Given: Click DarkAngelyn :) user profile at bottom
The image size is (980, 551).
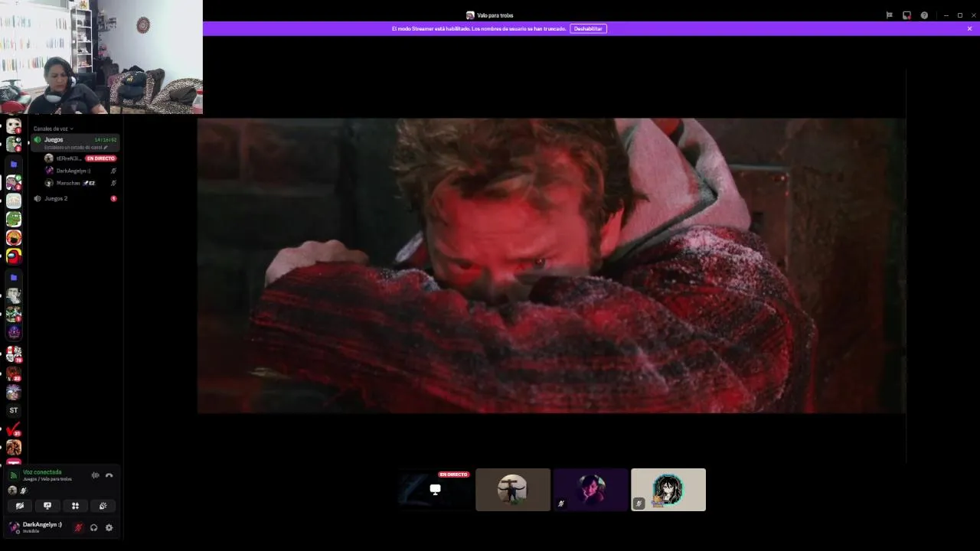Looking at the screenshot, I should point(36,527).
